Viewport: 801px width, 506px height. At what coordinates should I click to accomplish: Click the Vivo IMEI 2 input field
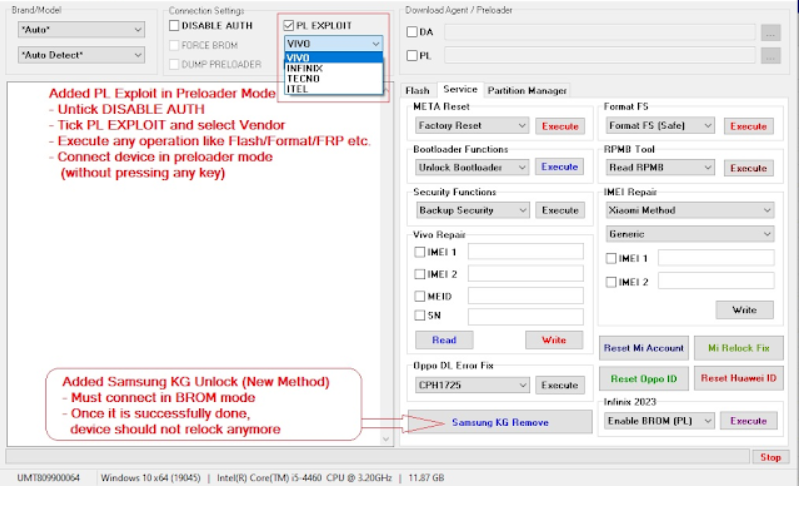point(526,274)
